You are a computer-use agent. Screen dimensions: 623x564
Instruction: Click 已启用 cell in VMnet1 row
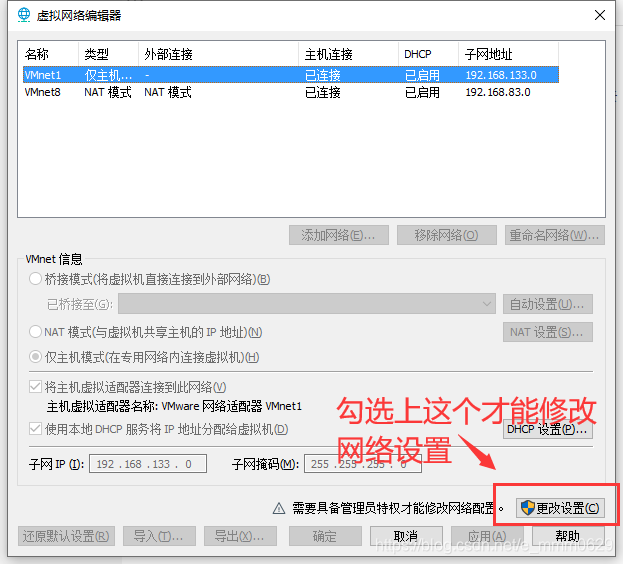(x=422, y=75)
